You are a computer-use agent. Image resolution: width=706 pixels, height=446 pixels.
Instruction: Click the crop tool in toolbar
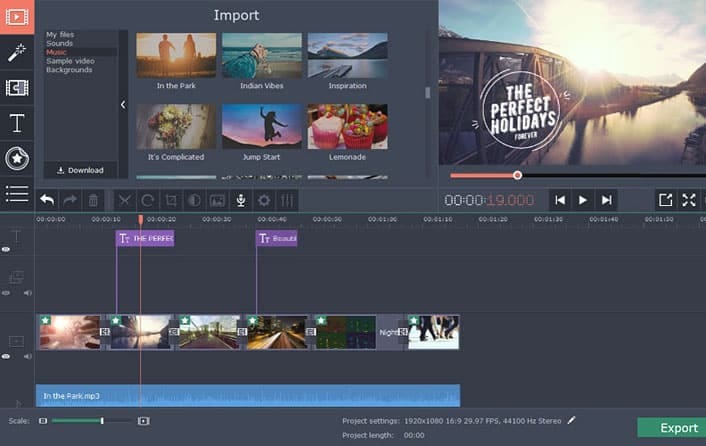pos(171,200)
